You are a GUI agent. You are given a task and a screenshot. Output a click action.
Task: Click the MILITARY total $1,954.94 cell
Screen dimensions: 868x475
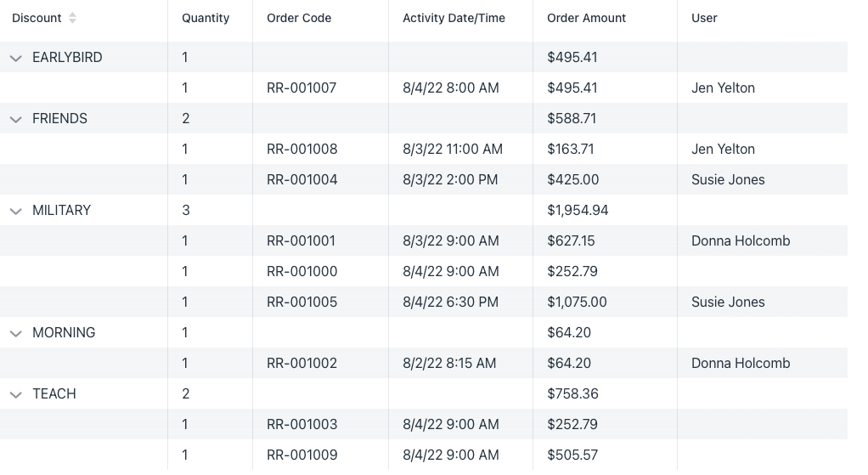point(578,211)
